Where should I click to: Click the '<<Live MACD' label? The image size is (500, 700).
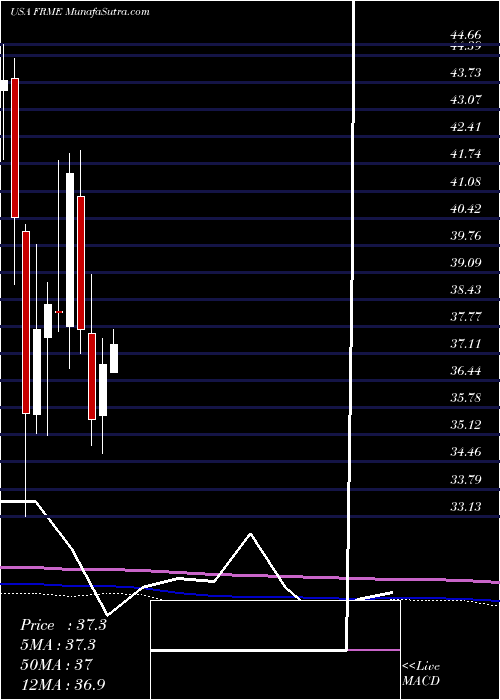tap(421, 674)
